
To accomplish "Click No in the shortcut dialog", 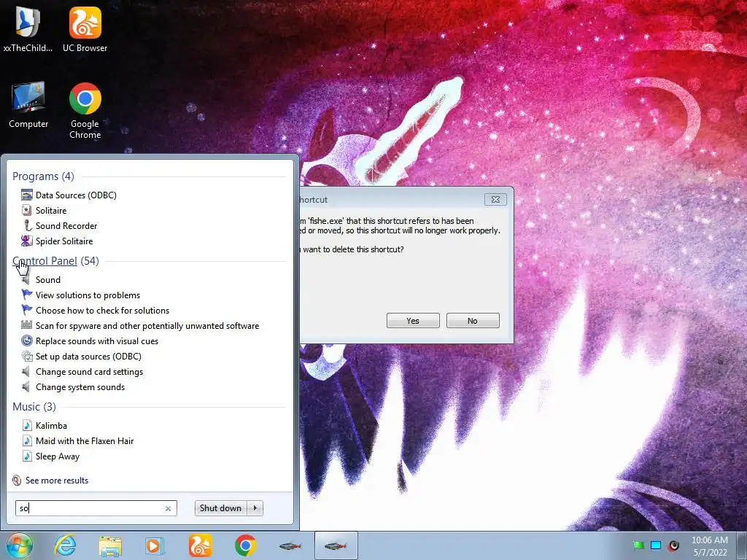I will point(473,321).
